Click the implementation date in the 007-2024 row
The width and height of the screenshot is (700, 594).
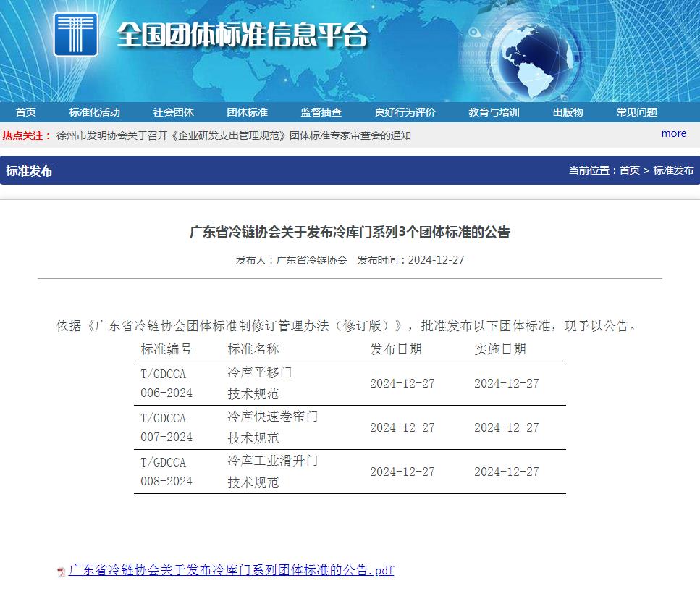(x=506, y=427)
